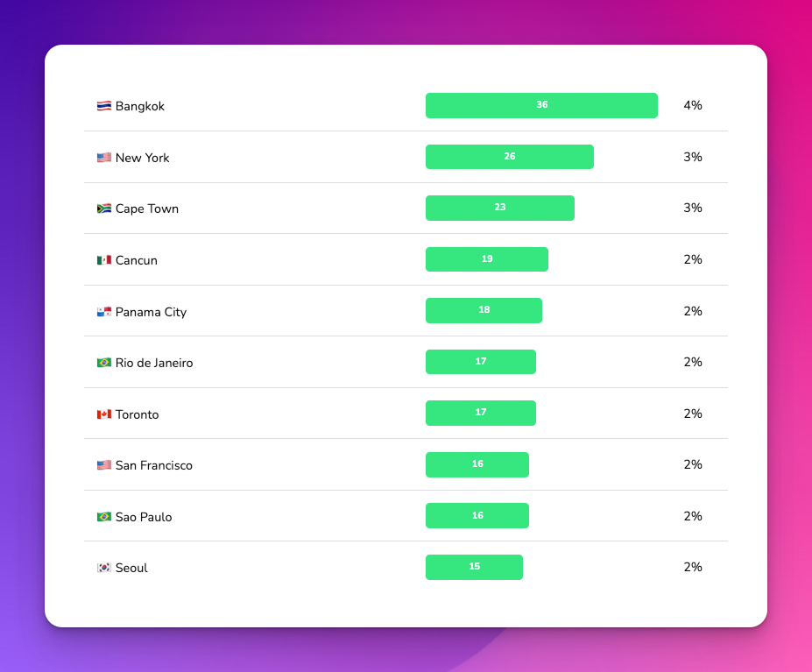
Task: Click the green bar showing 36
Action: [541, 105]
